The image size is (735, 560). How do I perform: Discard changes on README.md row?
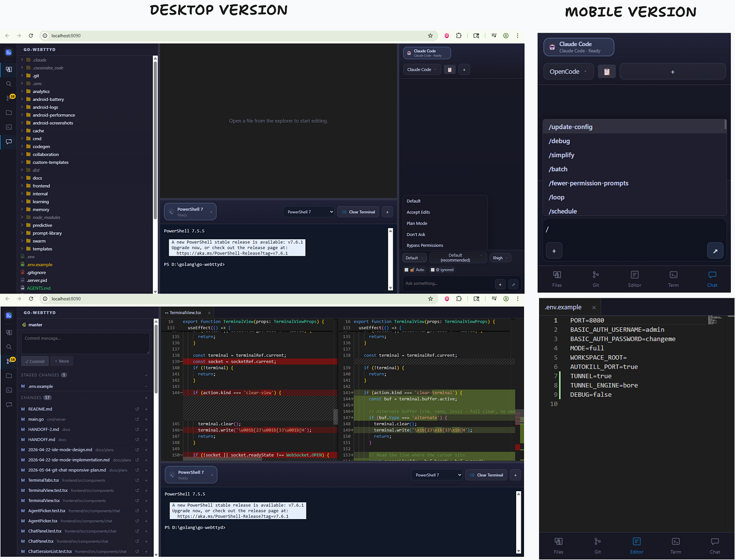(137, 409)
